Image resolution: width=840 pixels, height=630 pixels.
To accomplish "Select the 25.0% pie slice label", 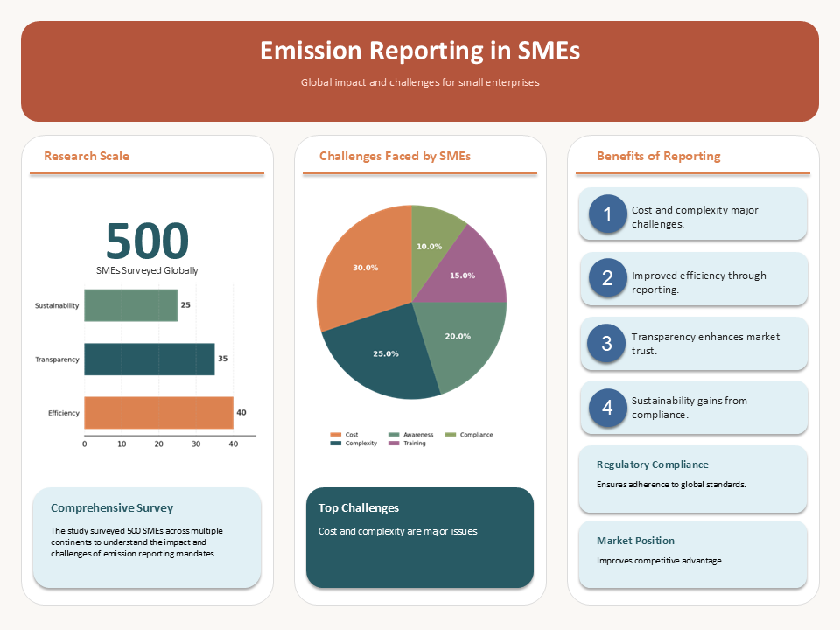I will point(386,353).
